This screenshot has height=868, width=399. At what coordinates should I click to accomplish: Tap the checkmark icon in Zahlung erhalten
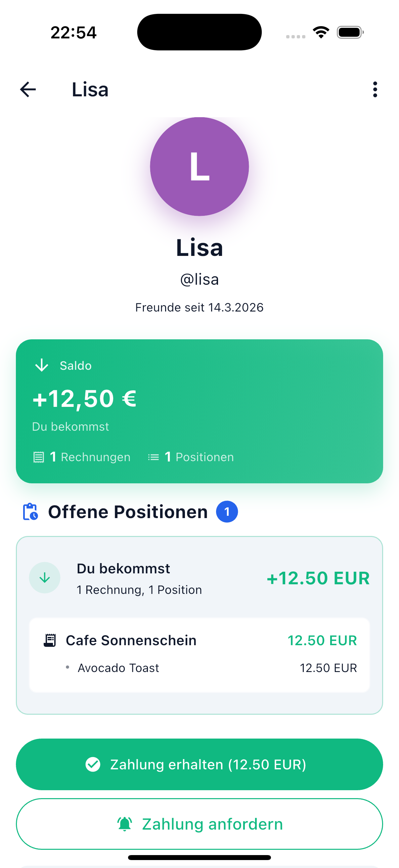click(93, 764)
